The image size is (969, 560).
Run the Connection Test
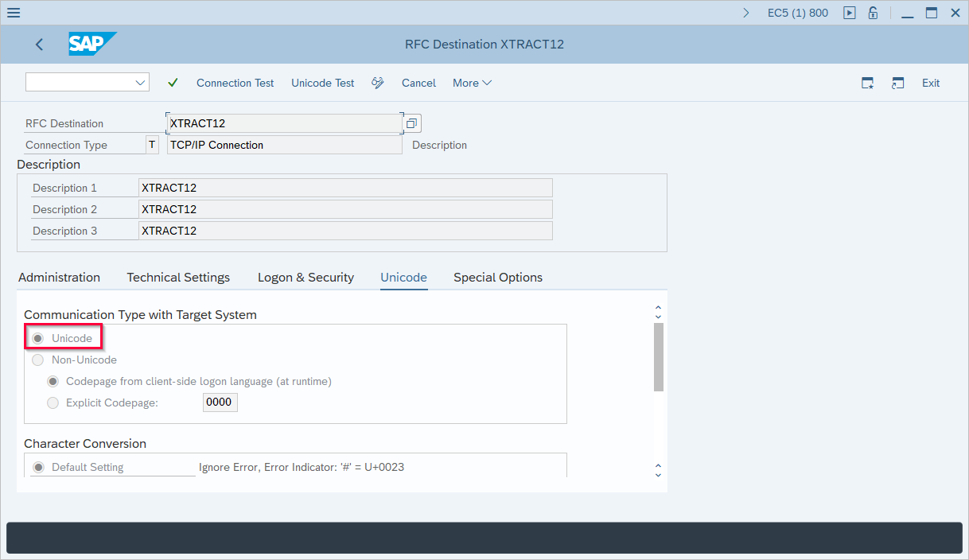click(x=235, y=83)
